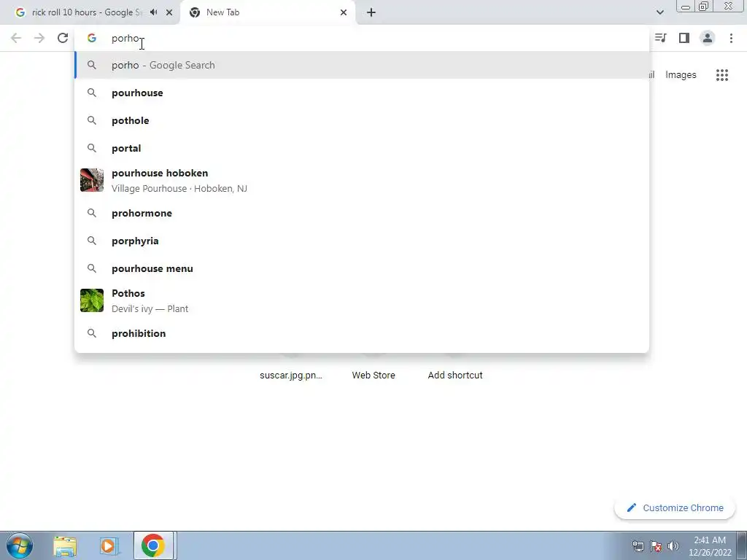Toggle the side panel icon
Viewport: 747px width, 560px height.
684,38
